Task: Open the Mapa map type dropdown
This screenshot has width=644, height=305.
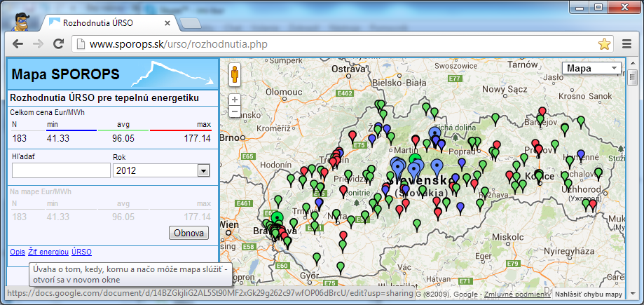Action: click(x=591, y=68)
